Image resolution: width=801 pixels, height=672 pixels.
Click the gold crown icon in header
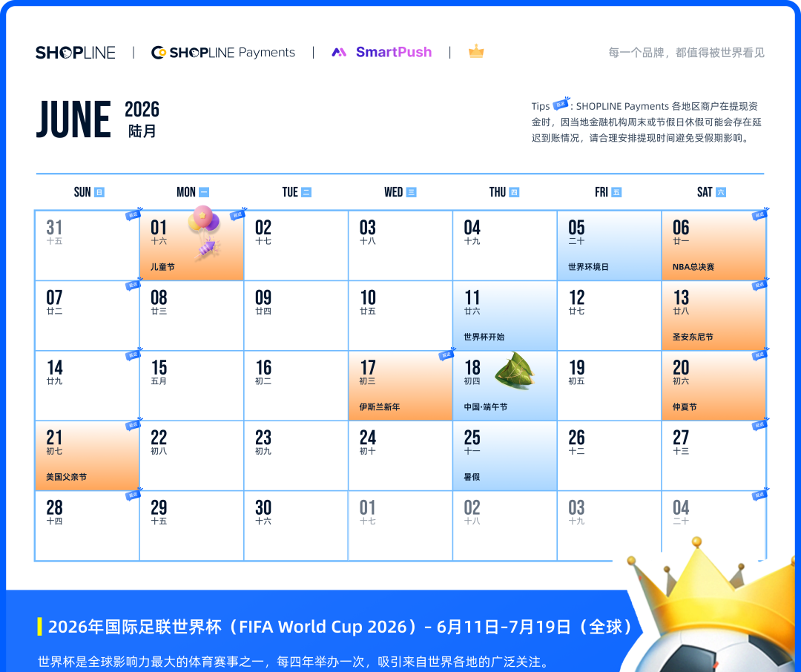pyautogui.click(x=476, y=52)
